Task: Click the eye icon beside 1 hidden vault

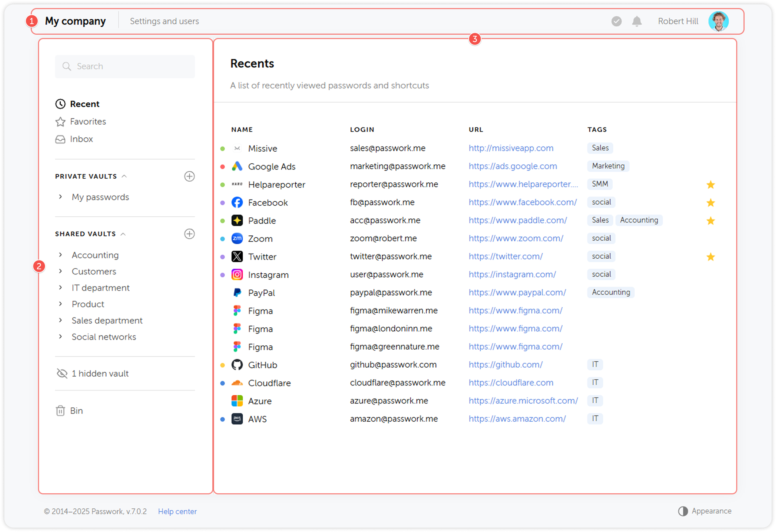Action: tap(61, 373)
